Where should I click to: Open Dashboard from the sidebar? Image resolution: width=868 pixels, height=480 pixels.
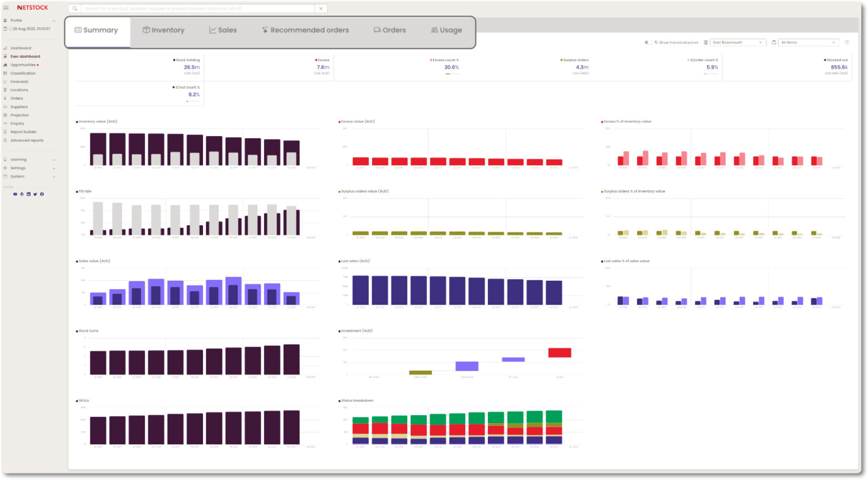[x=21, y=48]
